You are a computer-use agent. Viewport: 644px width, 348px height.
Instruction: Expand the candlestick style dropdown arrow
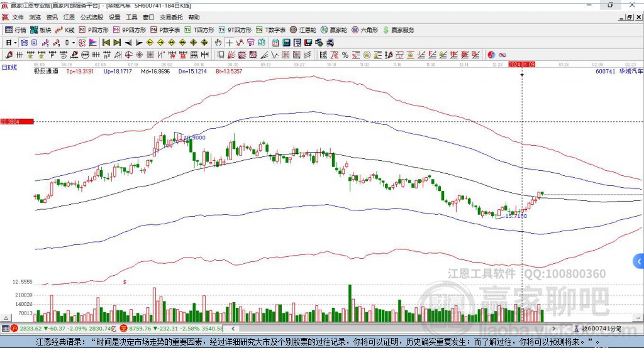point(74,43)
